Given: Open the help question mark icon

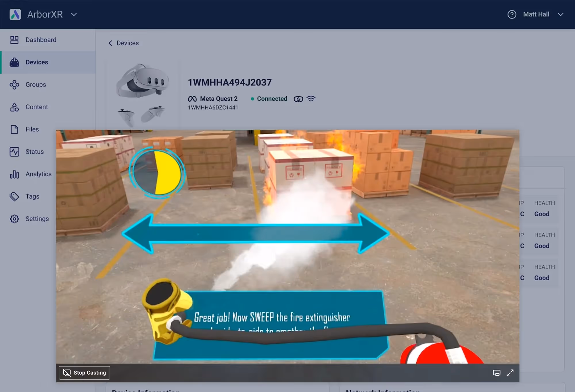Looking at the screenshot, I should (x=512, y=14).
